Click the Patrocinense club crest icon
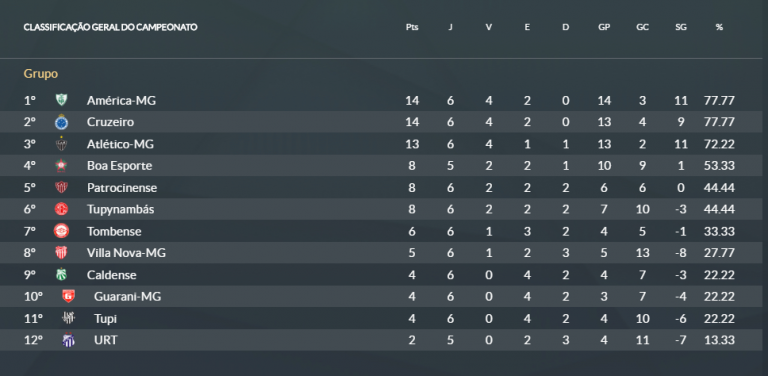The image size is (768, 376). [61, 188]
